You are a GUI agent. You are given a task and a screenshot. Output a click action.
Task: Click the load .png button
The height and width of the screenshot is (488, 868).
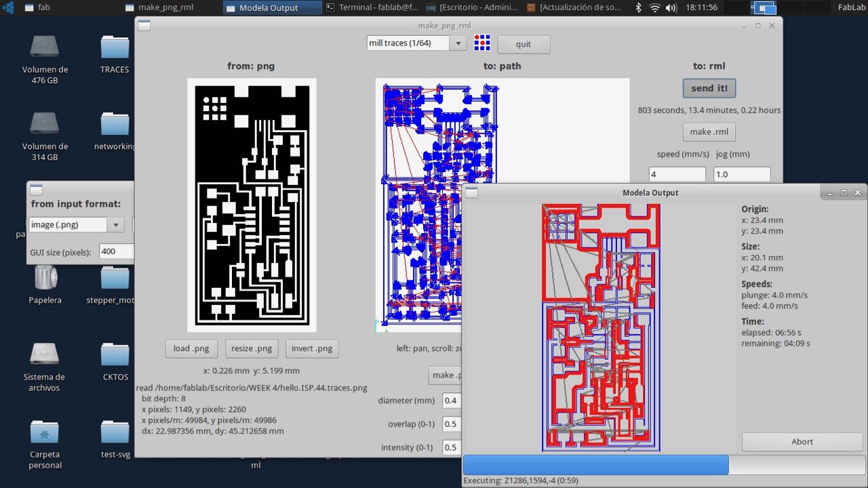coord(191,348)
